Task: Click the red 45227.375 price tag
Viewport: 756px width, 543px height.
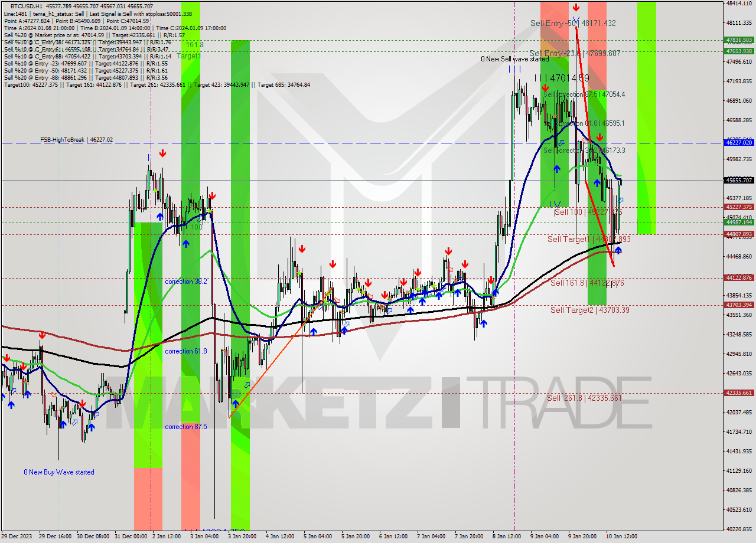Action: [739, 207]
